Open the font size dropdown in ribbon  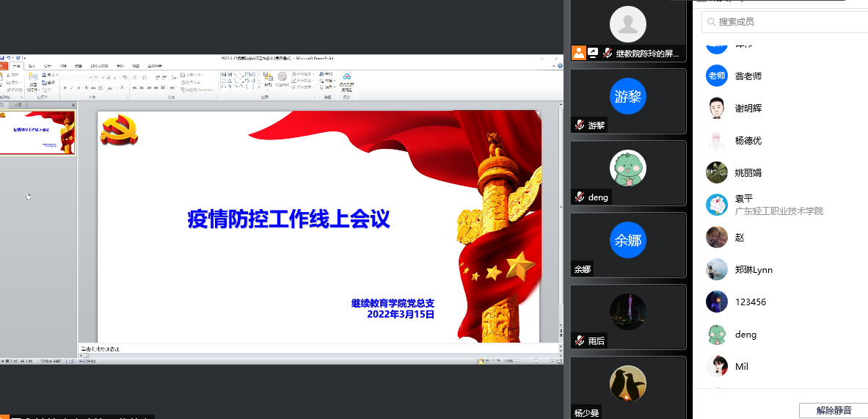103,76
